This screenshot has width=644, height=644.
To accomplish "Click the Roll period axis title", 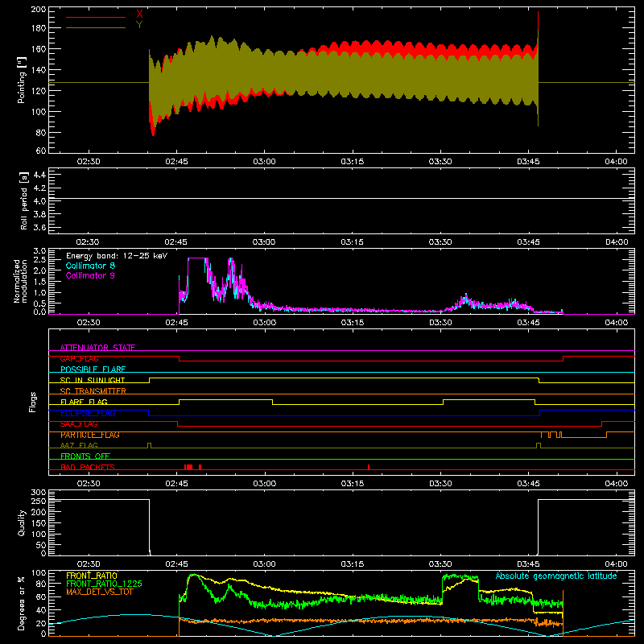I will click(24, 200).
